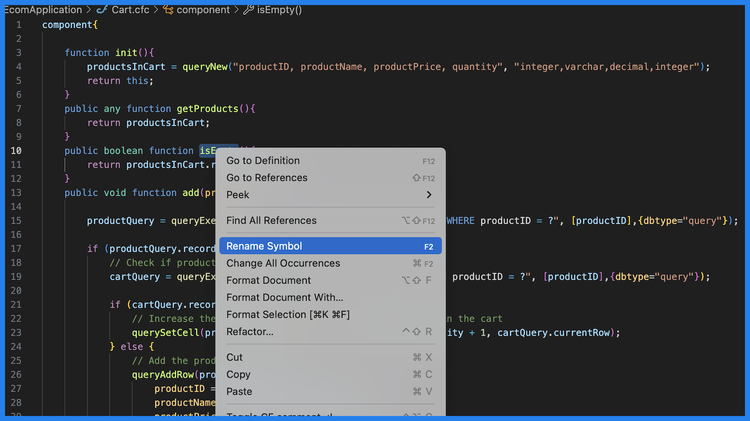Viewport: 750px width, 421px height.
Task: Choose Go to Definition
Action: 263,161
